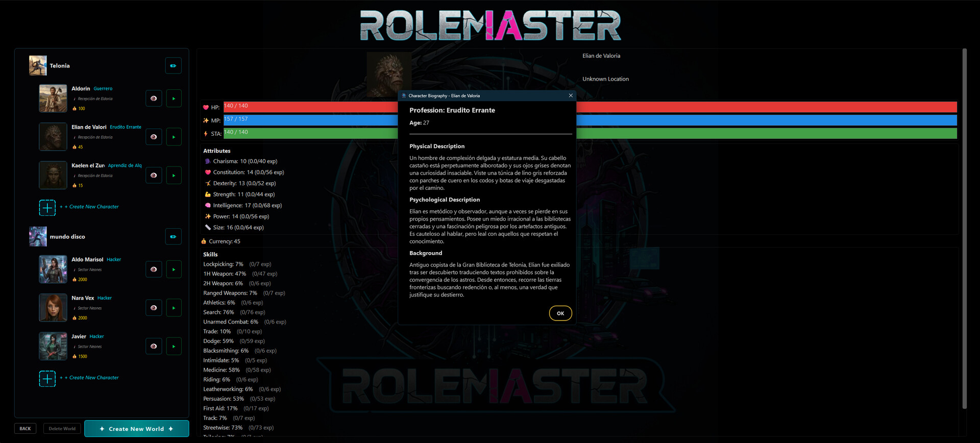Click the Power sparkle icon

click(208, 216)
